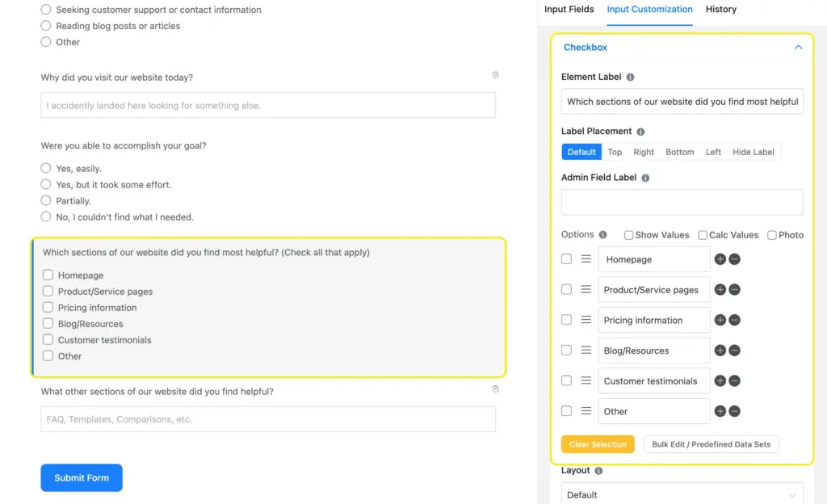
Task: Select the 'Yes, easily' radio button
Action: click(46, 168)
